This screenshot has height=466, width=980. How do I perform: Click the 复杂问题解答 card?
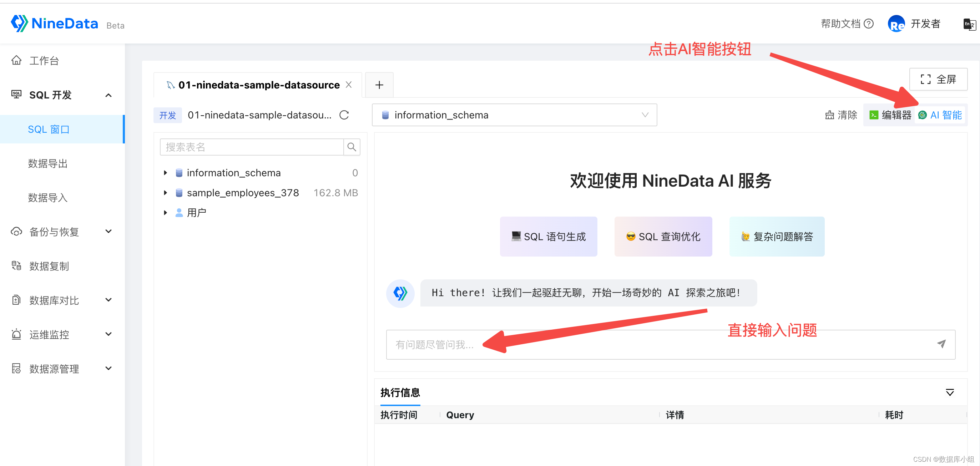(x=777, y=237)
